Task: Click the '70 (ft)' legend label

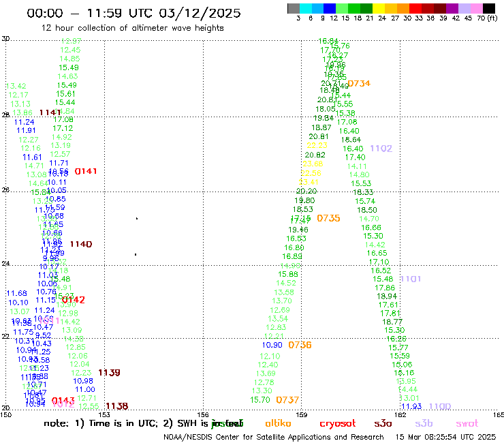Action: click(x=487, y=18)
